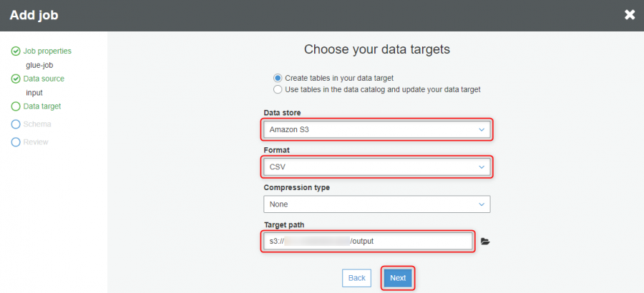
Task: Open the Data store dropdown showing Amazon S3
Action: point(376,129)
